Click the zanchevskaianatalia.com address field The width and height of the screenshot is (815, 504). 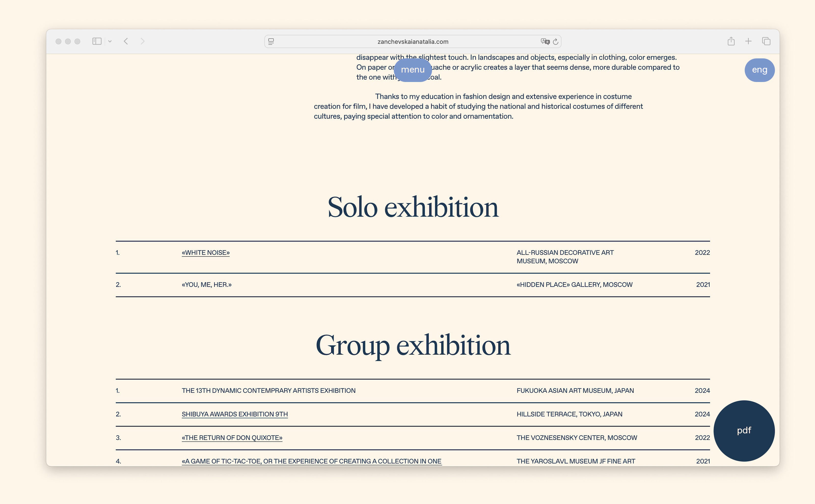pyautogui.click(x=413, y=42)
